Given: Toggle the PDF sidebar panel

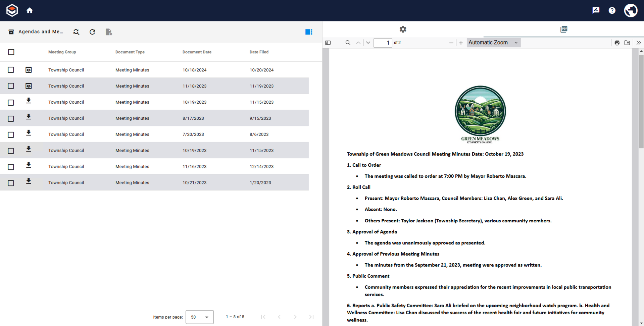Looking at the screenshot, I should 328,43.
